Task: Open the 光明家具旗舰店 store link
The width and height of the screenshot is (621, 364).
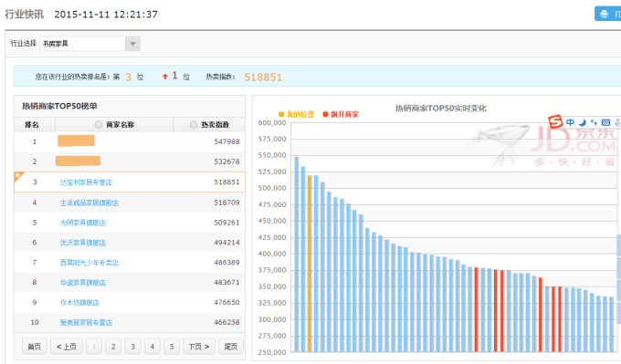Action: (x=83, y=223)
